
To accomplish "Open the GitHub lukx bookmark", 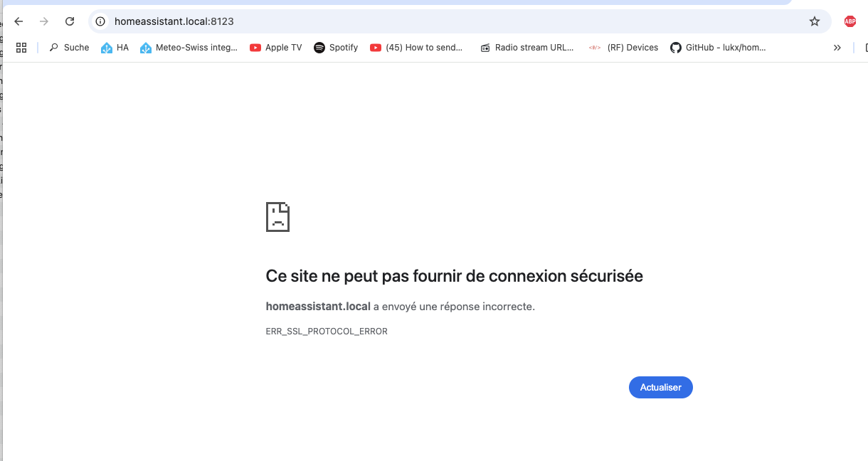I will pos(719,48).
